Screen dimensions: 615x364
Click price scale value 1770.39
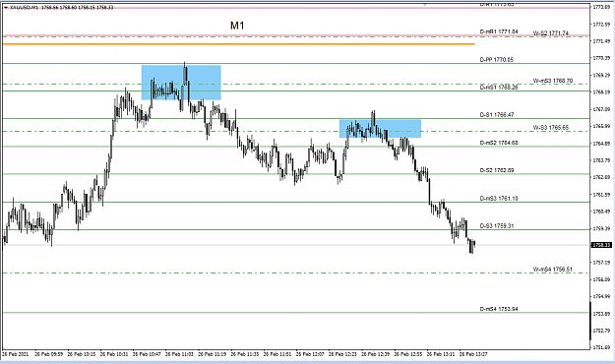click(601, 58)
